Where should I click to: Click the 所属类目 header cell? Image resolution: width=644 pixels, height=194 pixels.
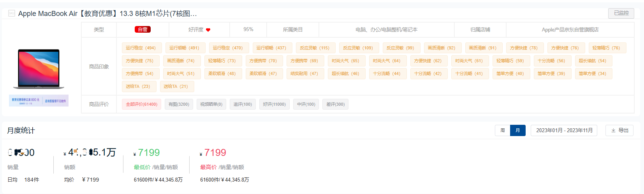(293, 30)
